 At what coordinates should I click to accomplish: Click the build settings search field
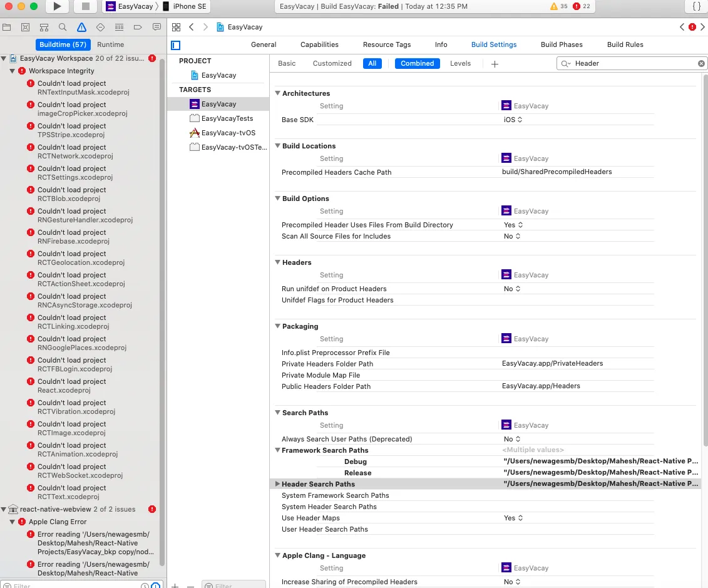pyautogui.click(x=632, y=64)
